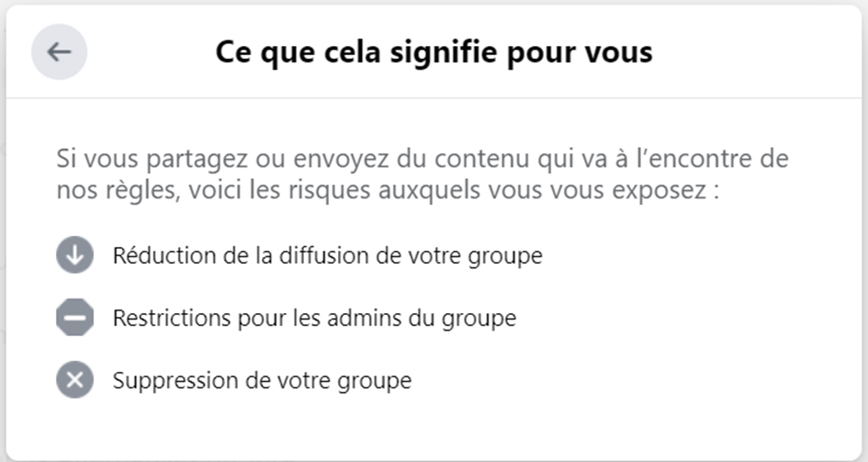This screenshot has width=868, height=462.
Task: Select the down-arrow reduced distribution icon
Action: [74, 255]
